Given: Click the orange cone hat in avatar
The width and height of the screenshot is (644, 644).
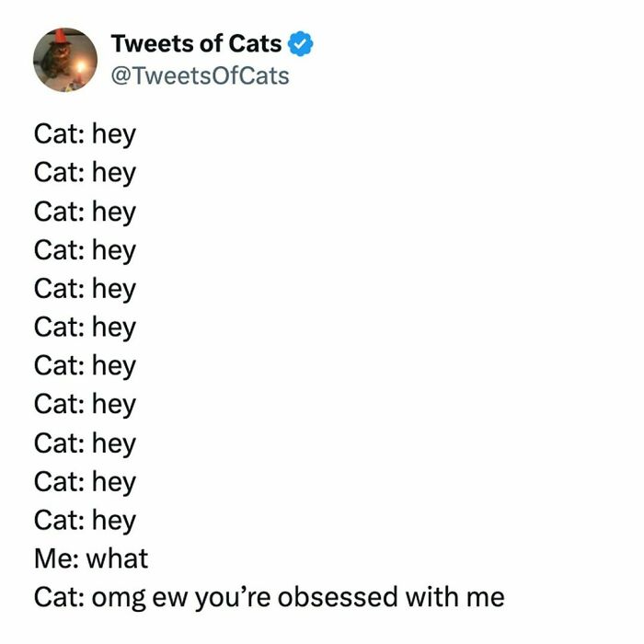Looking at the screenshot, I should click(x=60, y=35).
